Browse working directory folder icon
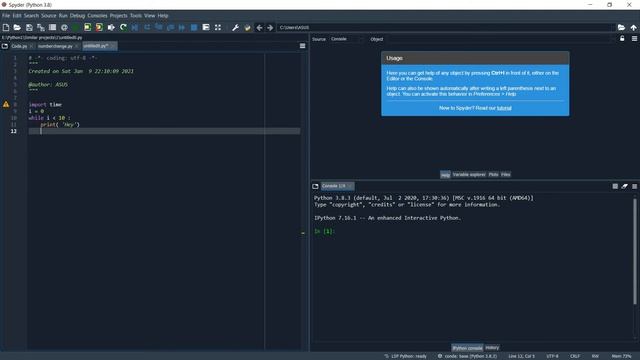 pos(621,27)
